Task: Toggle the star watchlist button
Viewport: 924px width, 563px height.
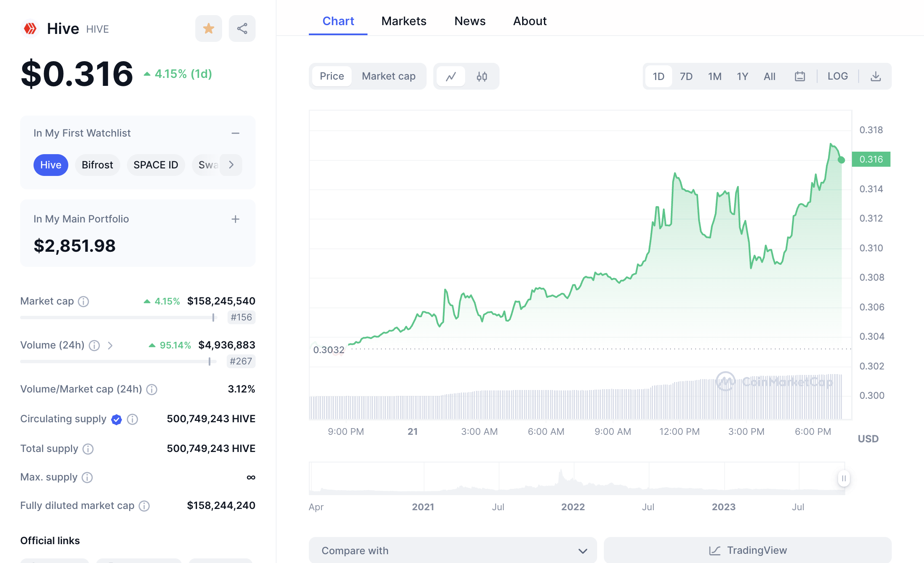Action: pyautogui.click(x=208, y=28)
